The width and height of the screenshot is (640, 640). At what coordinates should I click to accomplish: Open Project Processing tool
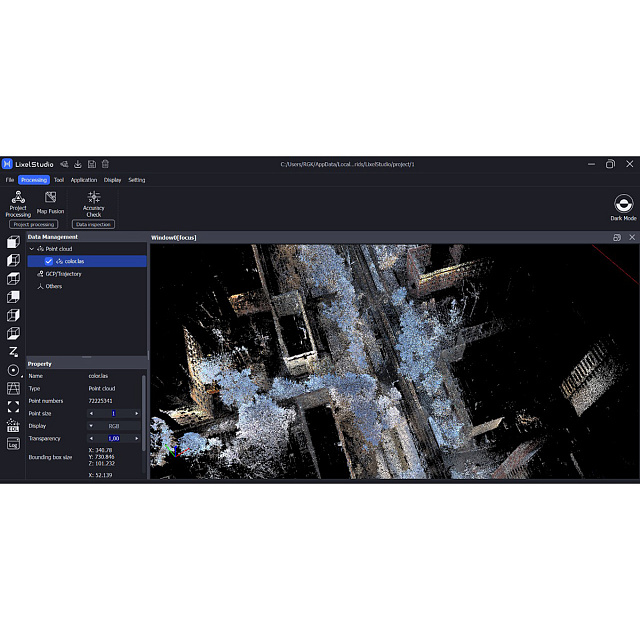18,204
